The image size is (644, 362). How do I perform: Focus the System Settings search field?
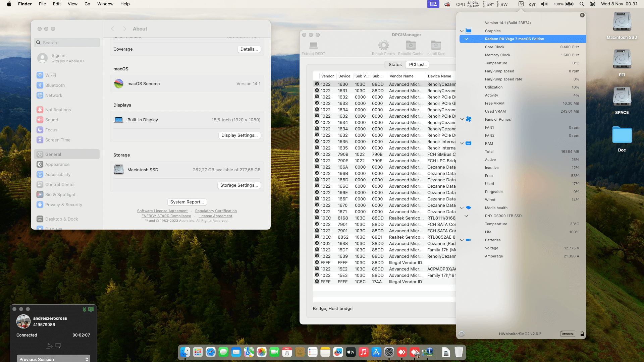67,43
